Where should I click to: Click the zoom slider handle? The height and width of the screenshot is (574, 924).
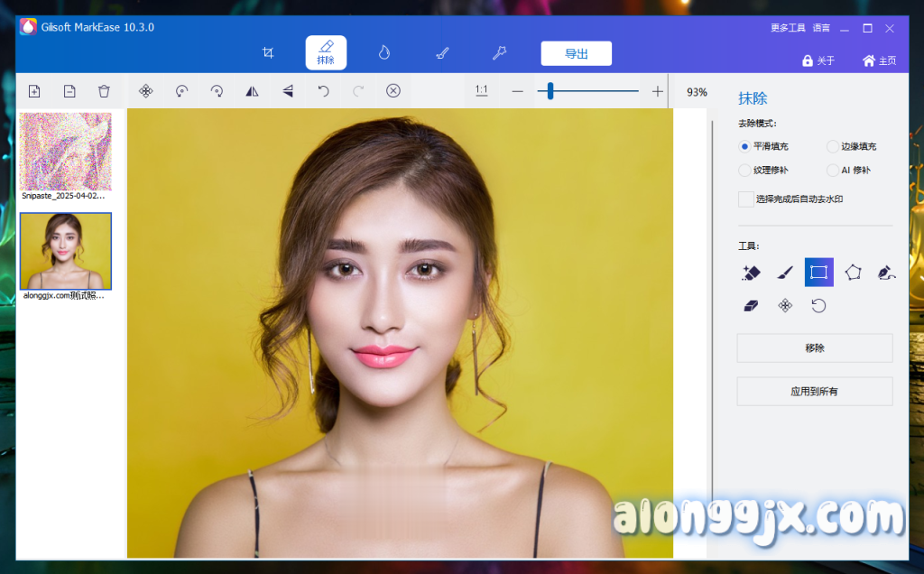tap(550, 91)
